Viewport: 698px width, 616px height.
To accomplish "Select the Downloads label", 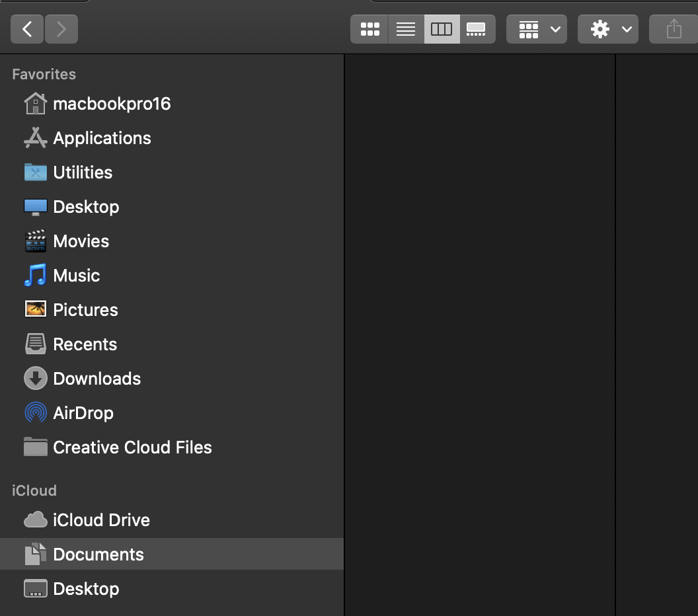I will pyautogui.click(x=97, y=378).
